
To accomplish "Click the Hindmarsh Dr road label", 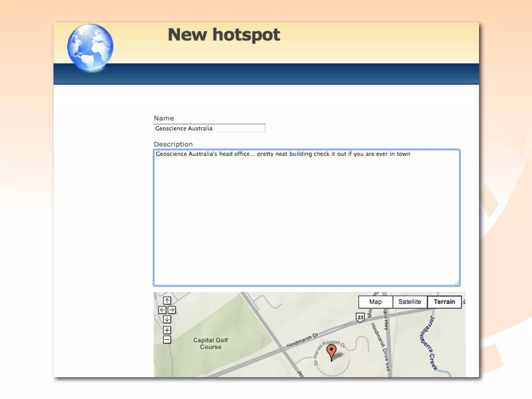I will (302, 341).
